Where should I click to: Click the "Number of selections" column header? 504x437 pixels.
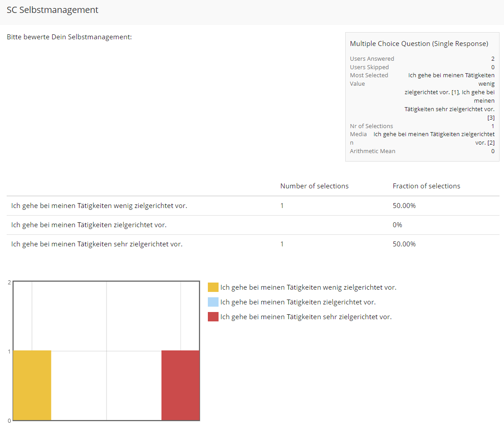coord(314,186)
